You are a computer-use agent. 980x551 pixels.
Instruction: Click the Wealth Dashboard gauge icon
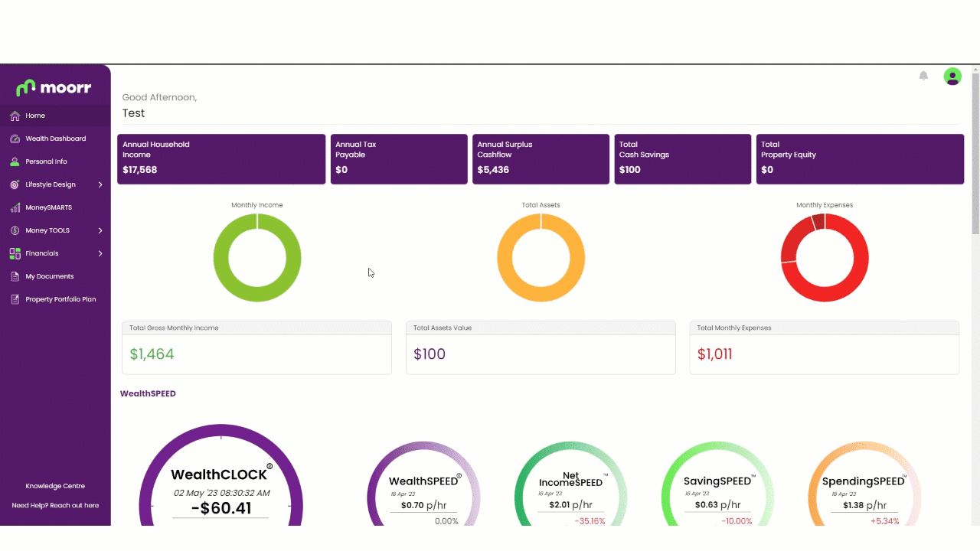click(15, 139)
